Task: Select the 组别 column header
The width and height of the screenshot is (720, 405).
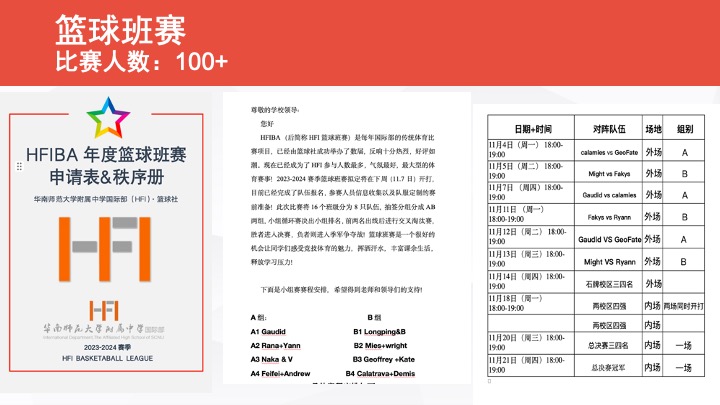Action: [685, 129]
